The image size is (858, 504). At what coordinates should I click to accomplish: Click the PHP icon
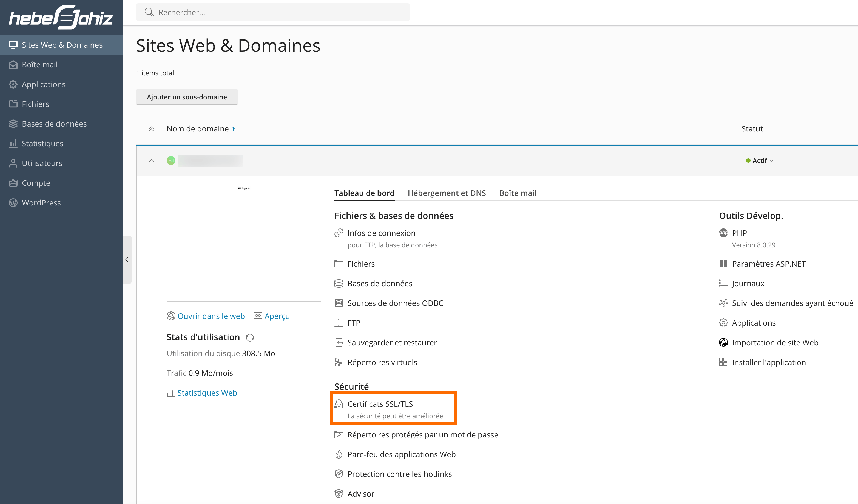coord(723,233)
